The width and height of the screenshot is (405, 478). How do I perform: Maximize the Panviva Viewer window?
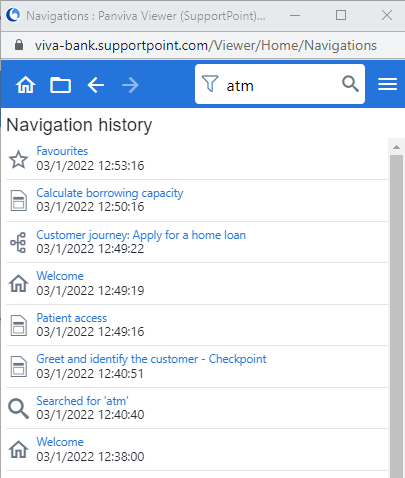341,15
